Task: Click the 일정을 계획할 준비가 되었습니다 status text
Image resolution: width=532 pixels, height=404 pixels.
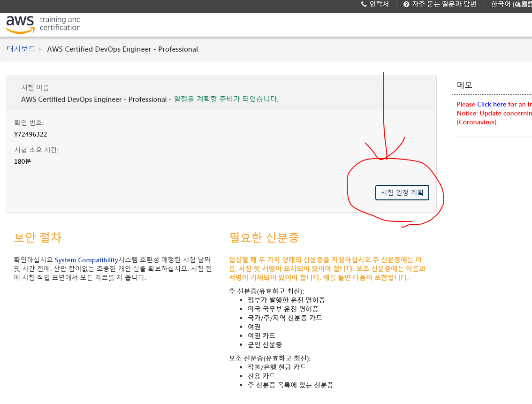Action: [x=226, y=99]
